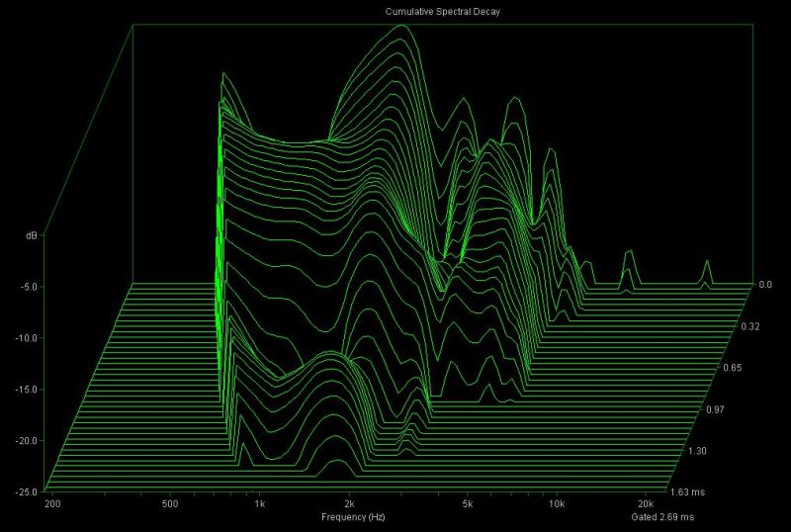Click the 1.30 time axis value
Image resolution: width=791 pixels, height=532 pixels.
697,451
